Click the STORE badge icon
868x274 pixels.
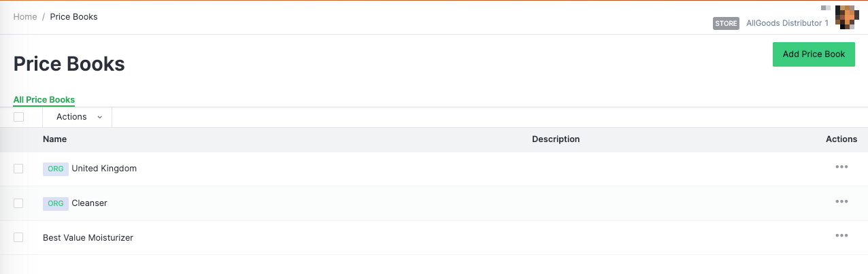point(726,24)
